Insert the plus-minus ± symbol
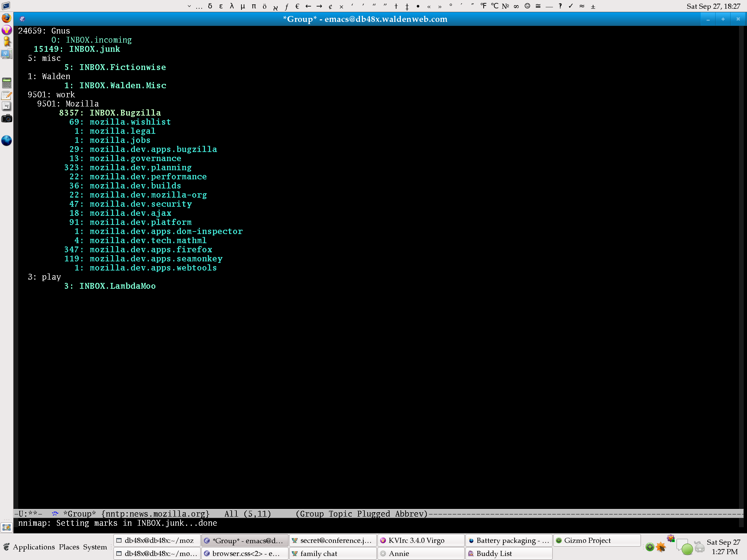The width and height of the screenshot is (747, 560). tap(593, 6)
